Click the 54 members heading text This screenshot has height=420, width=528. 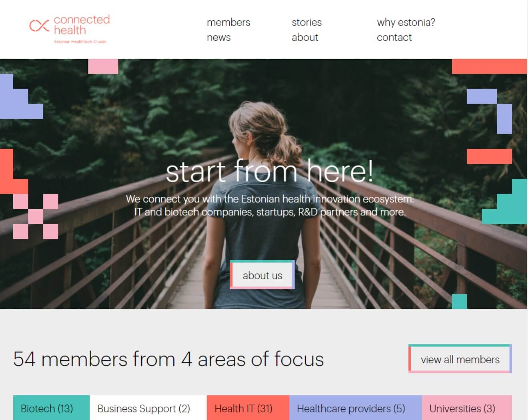[x=168, y=359]
